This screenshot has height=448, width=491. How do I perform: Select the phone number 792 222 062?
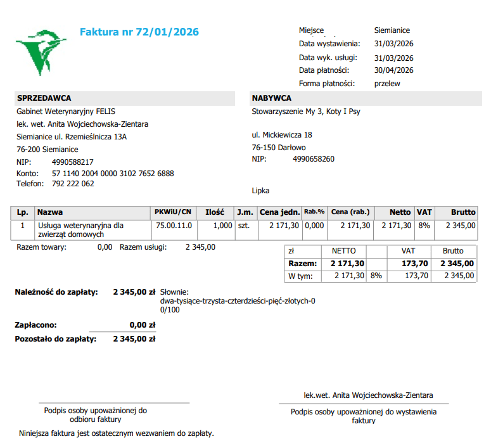click(73, 184)
